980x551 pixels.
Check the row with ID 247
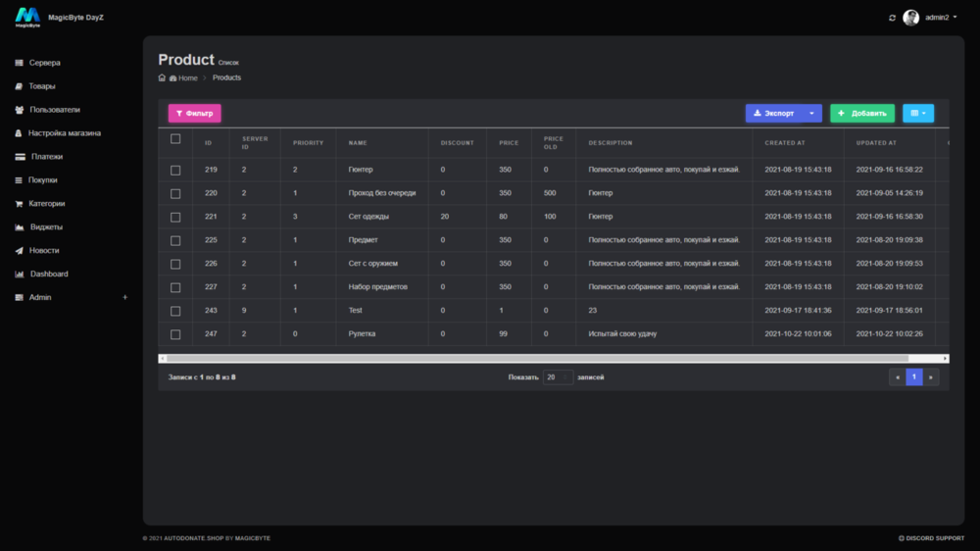point(175,334)
